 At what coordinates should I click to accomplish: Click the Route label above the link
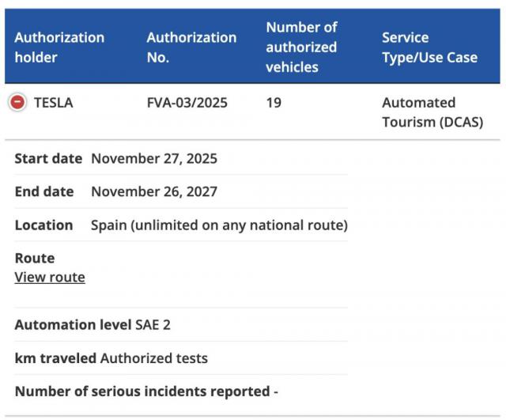click(x=35, y=258)
